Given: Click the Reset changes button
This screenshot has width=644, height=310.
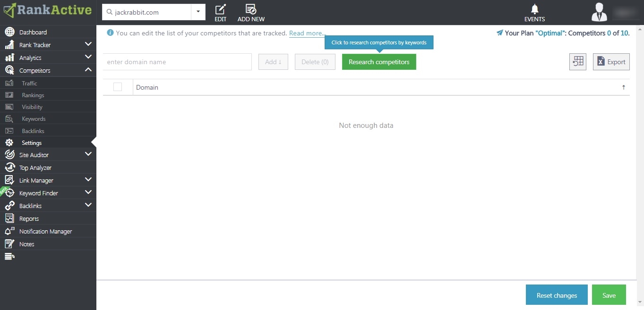Looking at the screenshot, I should (557, 295).
